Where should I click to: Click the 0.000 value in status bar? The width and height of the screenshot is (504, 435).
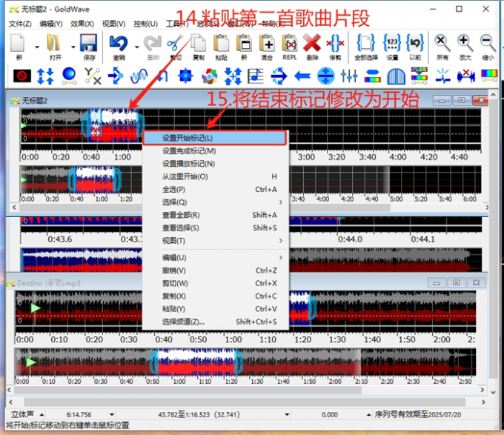coord(330,415)
